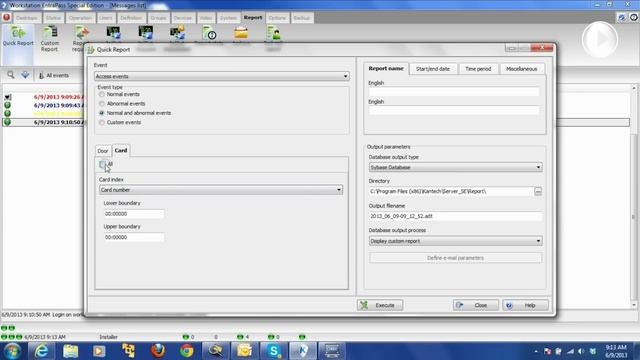Launch Firefox from the taskbar

tap(158, 351)
